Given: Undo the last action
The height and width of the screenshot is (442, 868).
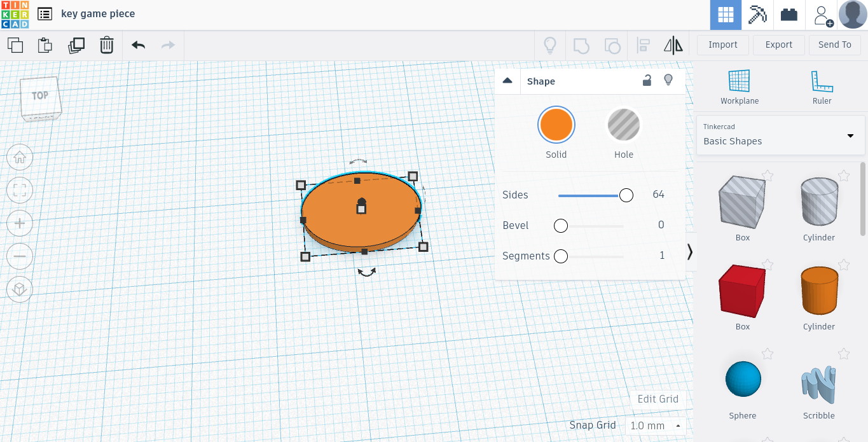Looking at the screenshot, I should coord(138,45).
